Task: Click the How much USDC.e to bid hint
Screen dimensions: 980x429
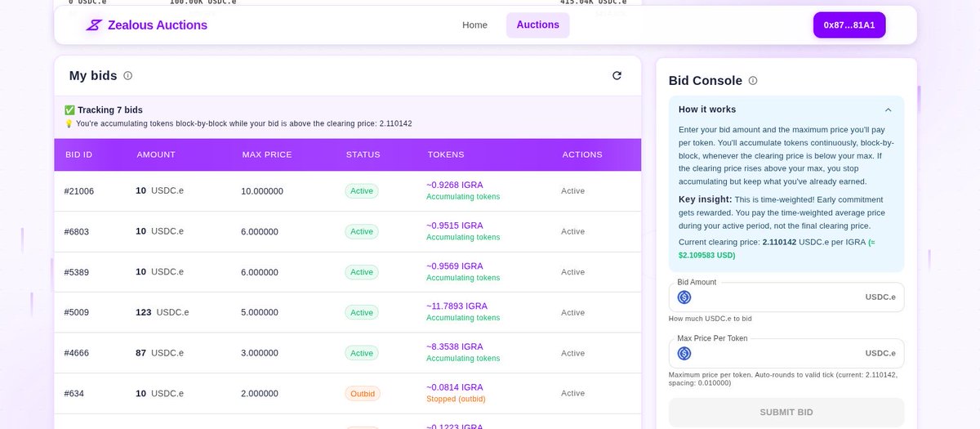Action: pyautogui.click(x=710, y=318)
